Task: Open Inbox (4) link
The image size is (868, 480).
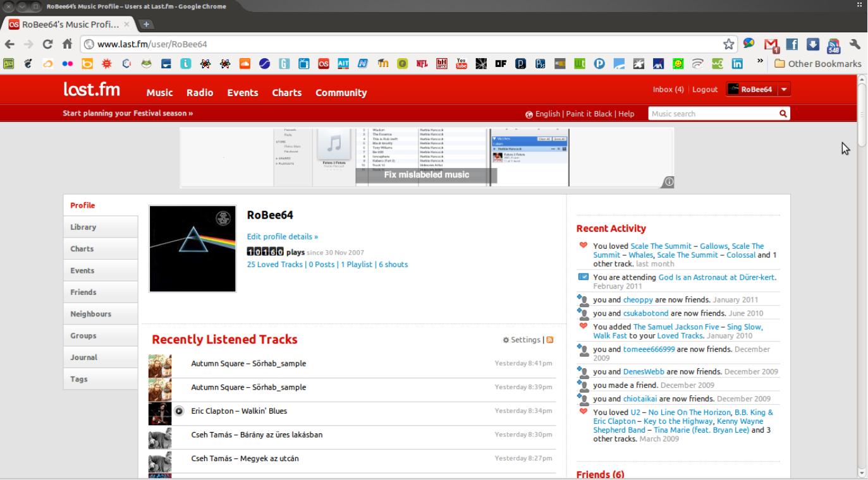Action: point(668,90)
